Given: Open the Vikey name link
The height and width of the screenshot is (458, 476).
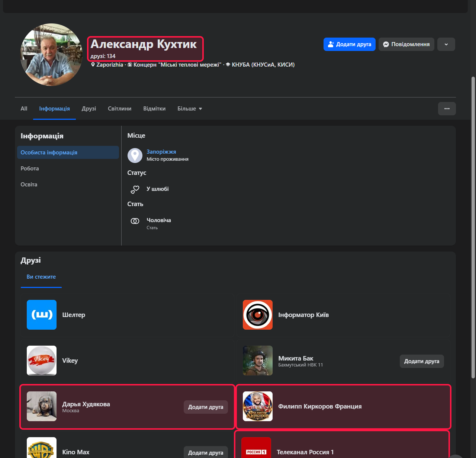Looking at the screenshot, I should coord(70,361).
